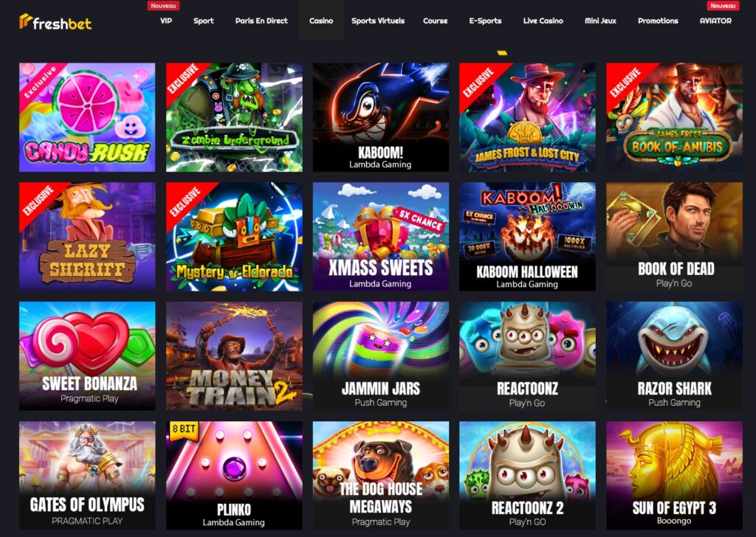Launch Zombie Underground exclusive game
This screenshot has width=756, height=537.
point(234,117)
